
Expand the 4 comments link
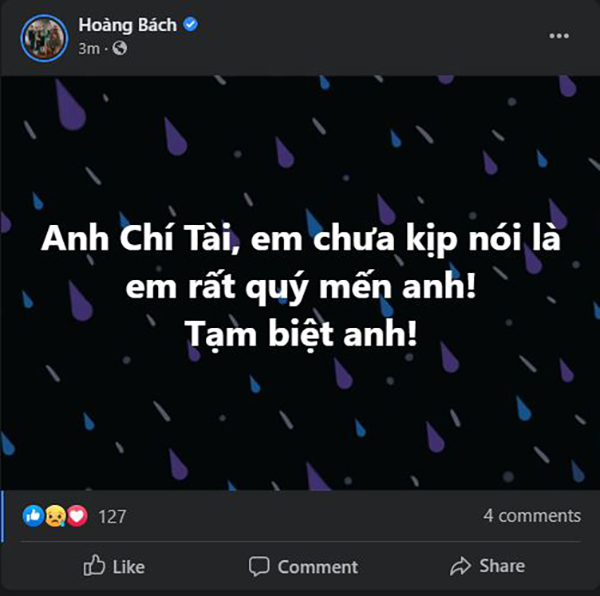click(532, 516)
